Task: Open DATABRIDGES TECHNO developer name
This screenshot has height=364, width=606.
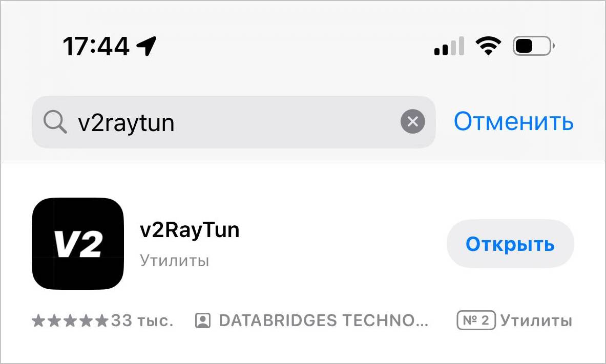Action: pyautogui.click(x=323, y=320)
